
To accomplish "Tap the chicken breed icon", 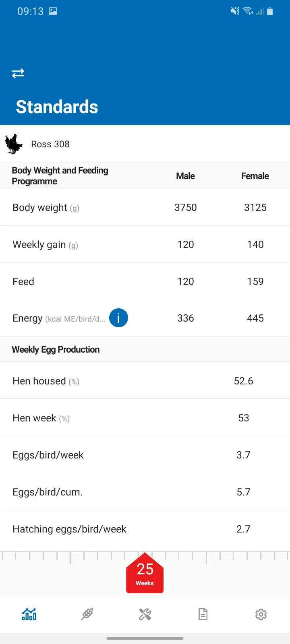I will click(x=14, y=144).
